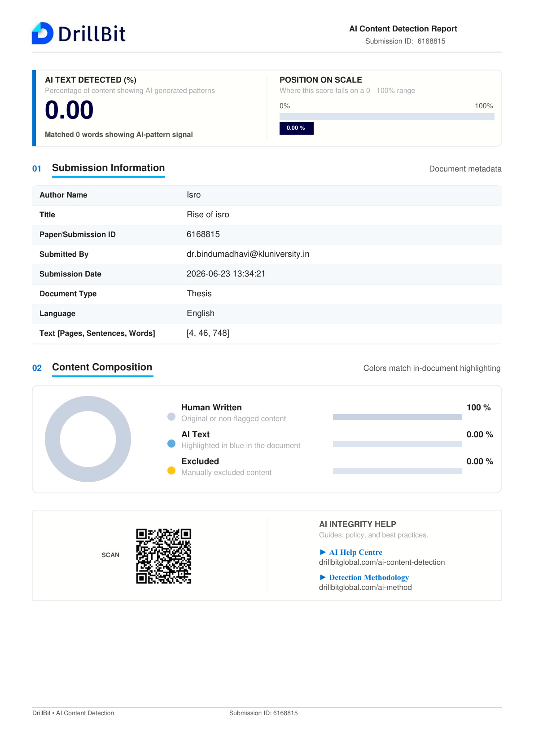Click the drillbitglobal.com/ai-method URL
534x756 pixels.
click(x=365, y=587)
